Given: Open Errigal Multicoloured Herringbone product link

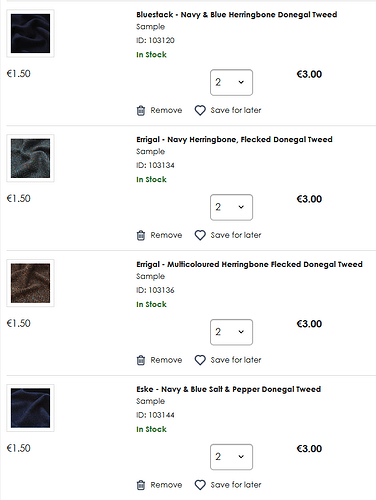Looking at the screenshot, I should 249,264.
